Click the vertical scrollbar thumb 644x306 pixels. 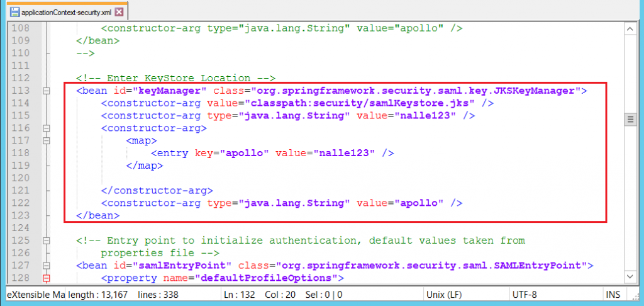pyautogui.click(x=629, y=119)
